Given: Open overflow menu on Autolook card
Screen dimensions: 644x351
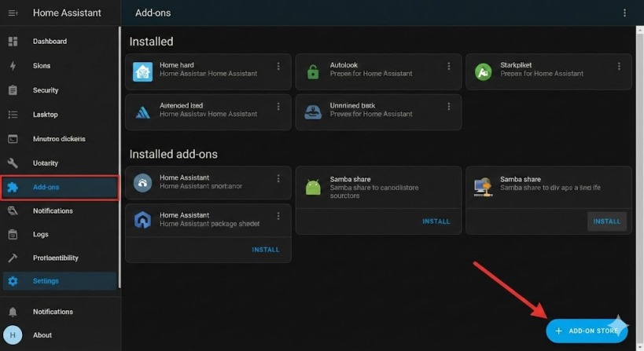Looking at the screenshot, I should 449,67.
